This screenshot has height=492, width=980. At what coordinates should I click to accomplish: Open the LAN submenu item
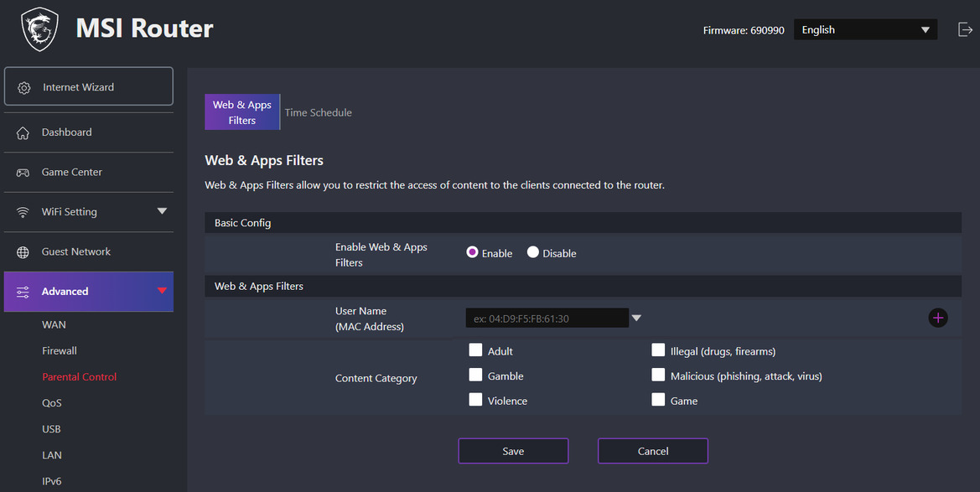(x=52, y=456)
